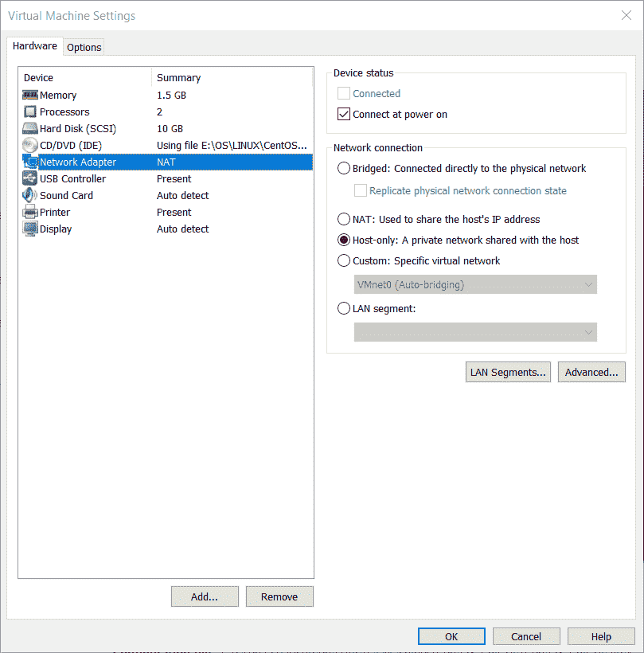The height and width of the screenshot is (653, 644).
Task: Uncheck Connect at power on
Action: coord(343,114)
